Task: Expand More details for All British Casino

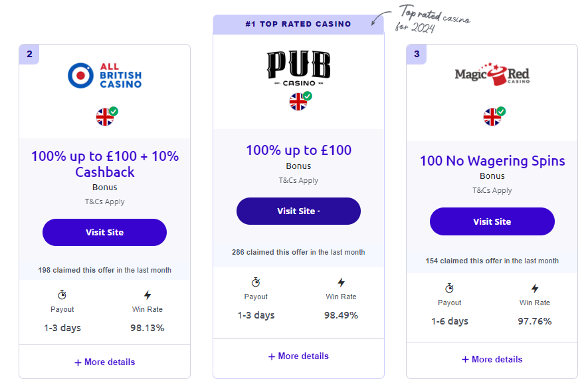Action: pyautogui.click(x=104, y=362)
